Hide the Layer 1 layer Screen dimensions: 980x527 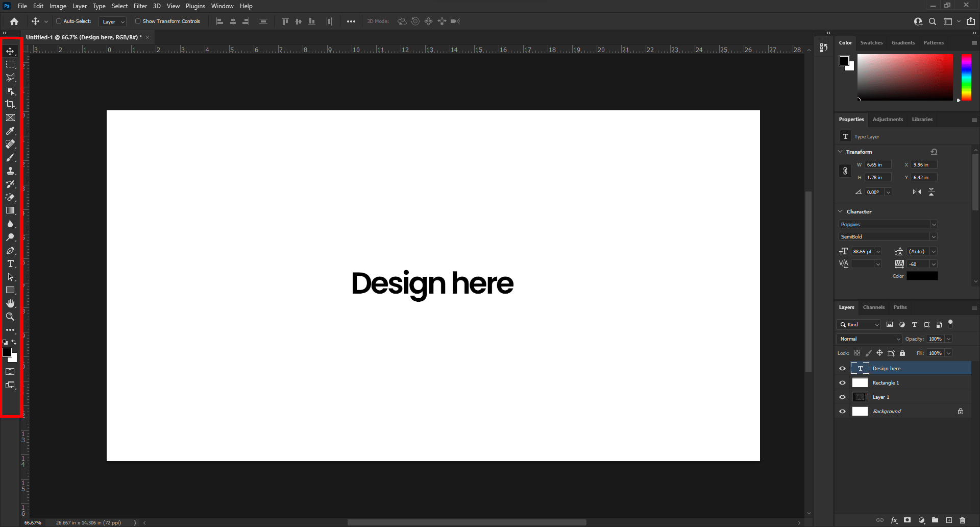click(x=842, y=397)
